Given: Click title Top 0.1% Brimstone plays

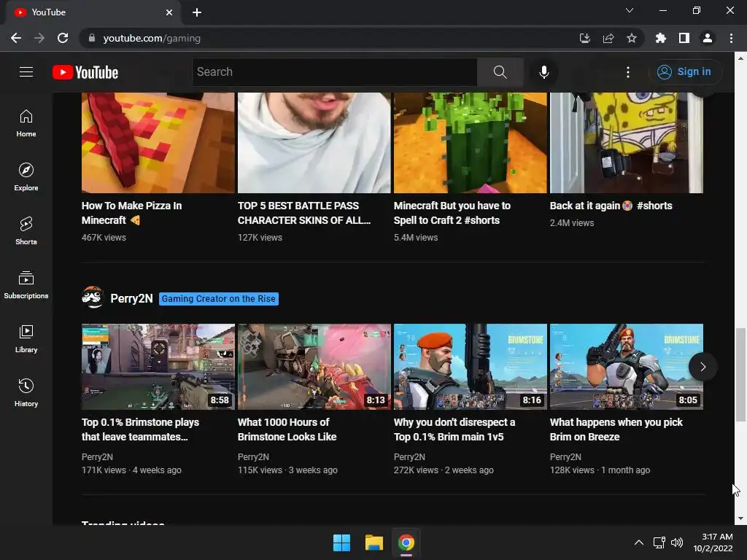Looking at the screenshot, I should [x=140, y=429].
